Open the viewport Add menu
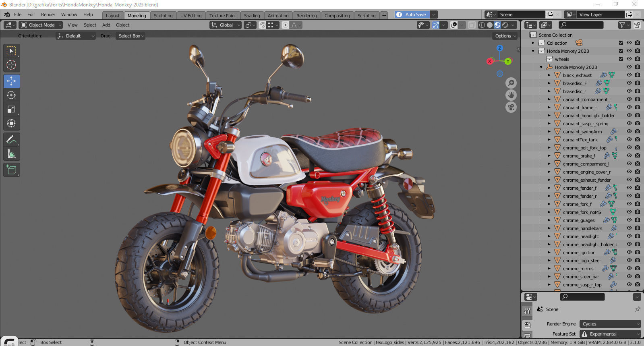Image resolution: width=644 pixels, height=346 pixels. point(106,25)
